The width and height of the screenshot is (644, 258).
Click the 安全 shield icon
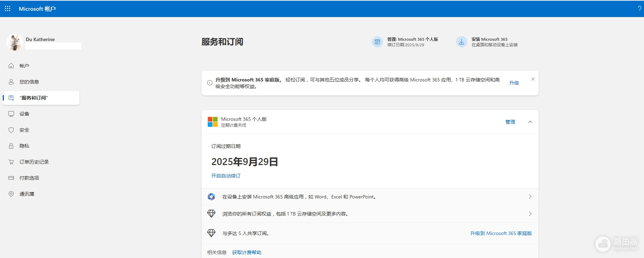(11, 130)
